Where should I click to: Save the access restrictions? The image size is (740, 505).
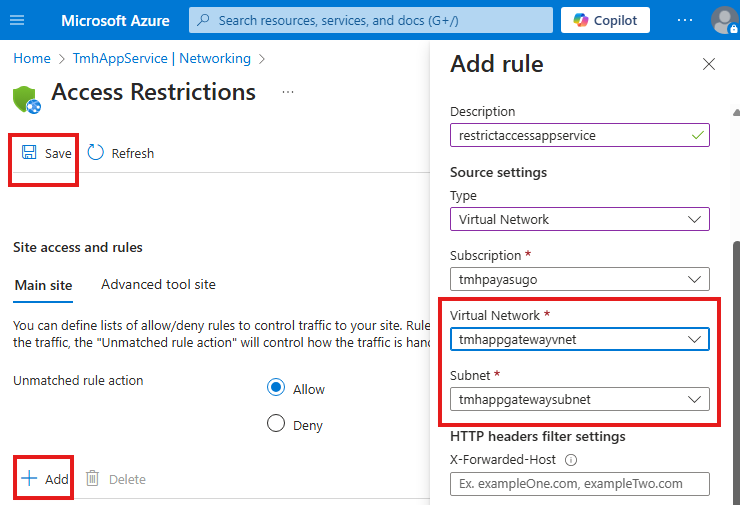[x=46, y=153]
